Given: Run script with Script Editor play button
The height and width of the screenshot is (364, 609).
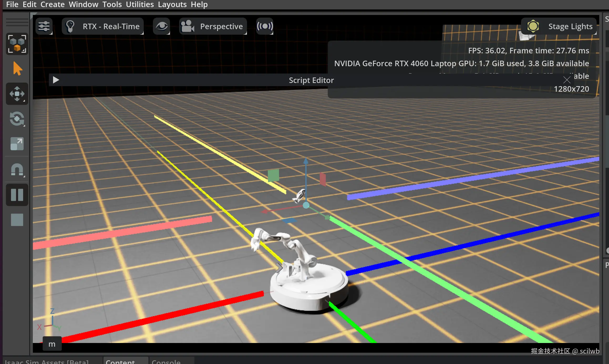Looking at the screenshot, I should point(56,80).
